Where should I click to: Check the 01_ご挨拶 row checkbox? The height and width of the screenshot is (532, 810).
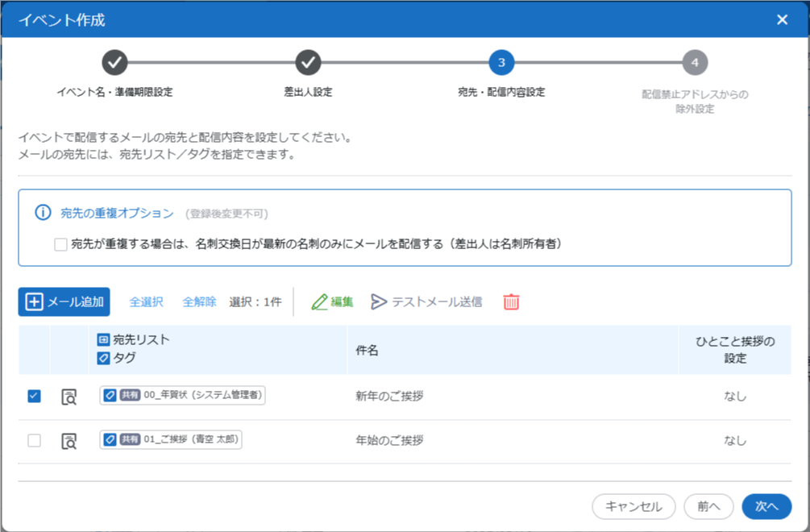click(34, 441)
